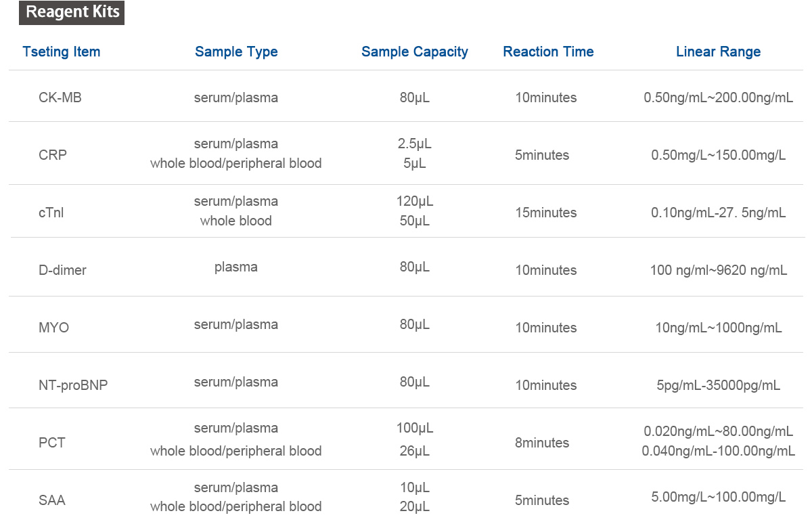Click the Tseting Item column header
The image size is (812, 526).
point(61,52)
